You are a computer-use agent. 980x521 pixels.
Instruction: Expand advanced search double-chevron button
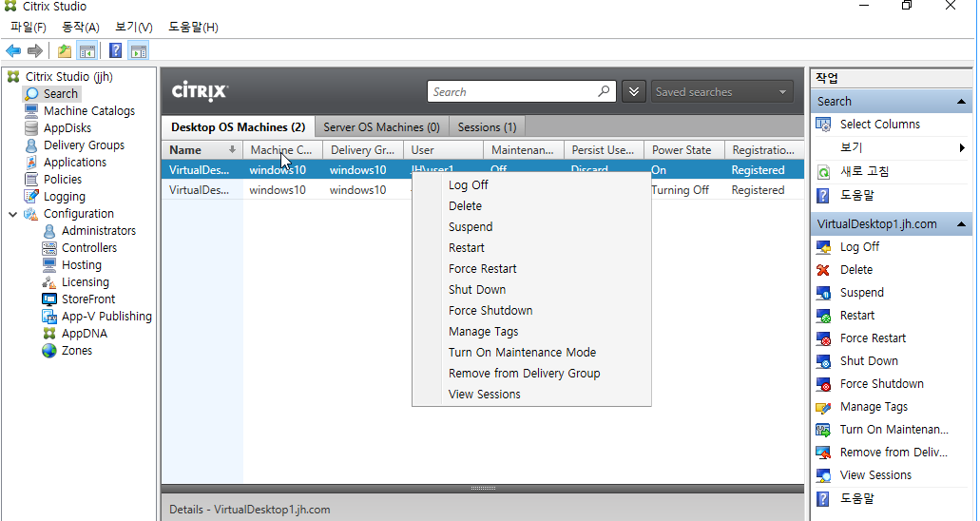click(634, 92)
